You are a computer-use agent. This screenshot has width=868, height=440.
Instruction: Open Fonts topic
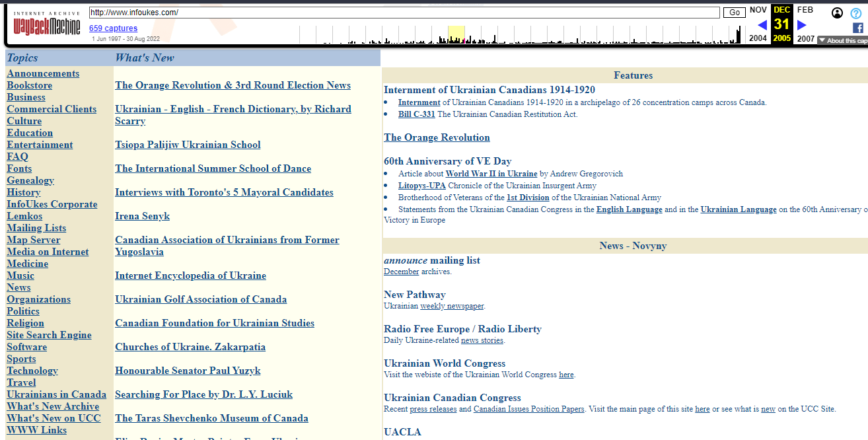click(x=19, y=168)
